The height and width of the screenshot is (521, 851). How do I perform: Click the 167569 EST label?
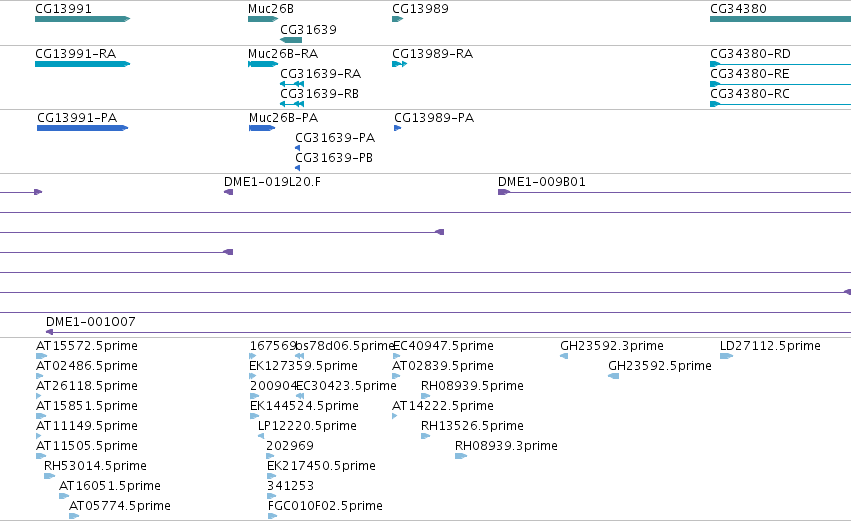(272, 346)
